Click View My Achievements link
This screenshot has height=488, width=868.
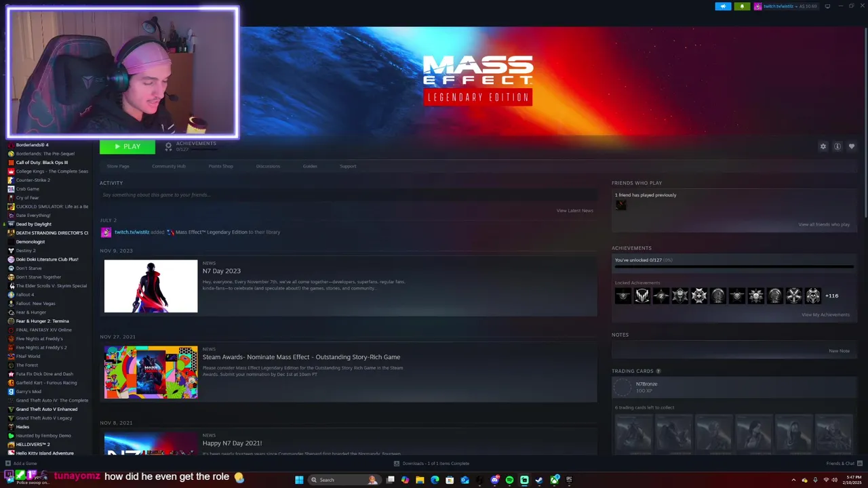825,314
